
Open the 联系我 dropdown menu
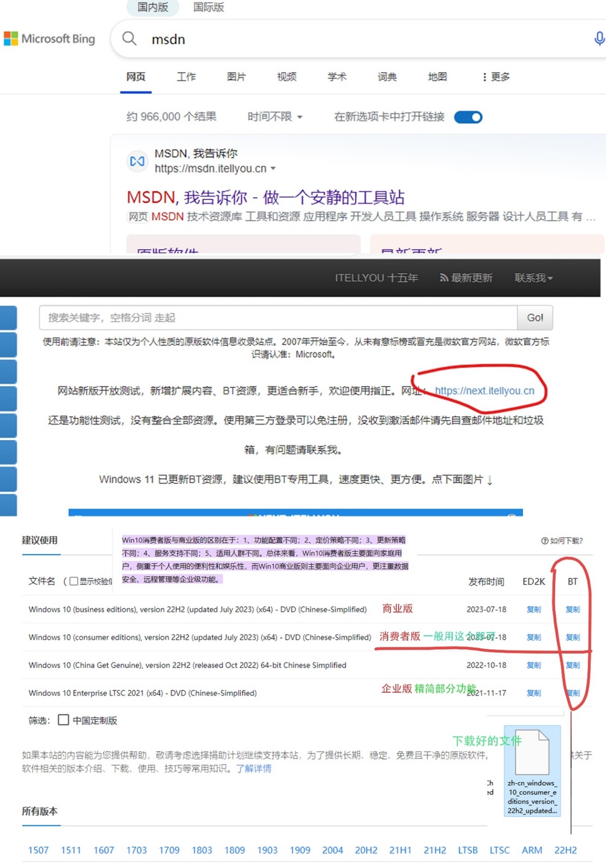coord(533,278)
